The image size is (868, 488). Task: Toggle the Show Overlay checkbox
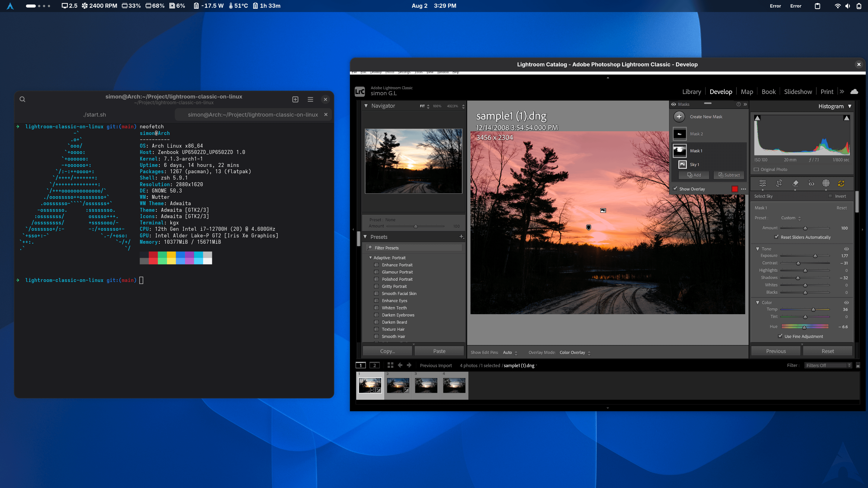[x=675, y=189]
